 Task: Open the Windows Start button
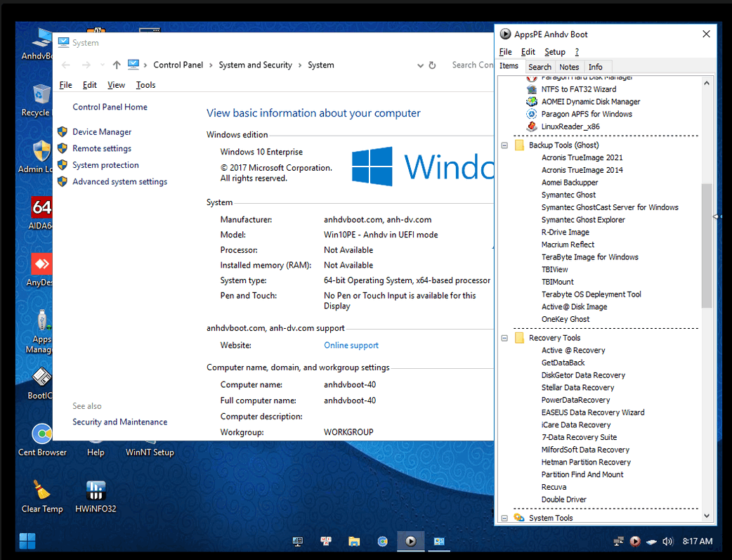tap(27, 541)
